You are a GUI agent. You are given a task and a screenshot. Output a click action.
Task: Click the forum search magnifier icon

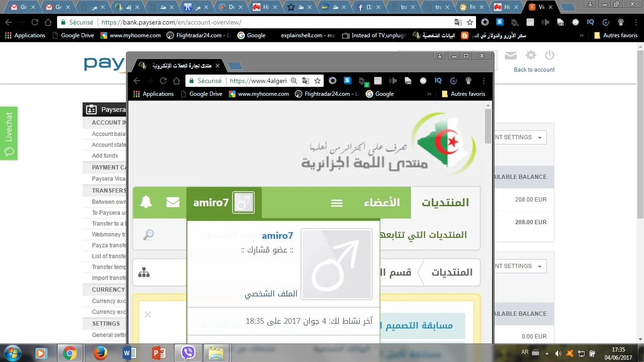click(x=149, y=235)
